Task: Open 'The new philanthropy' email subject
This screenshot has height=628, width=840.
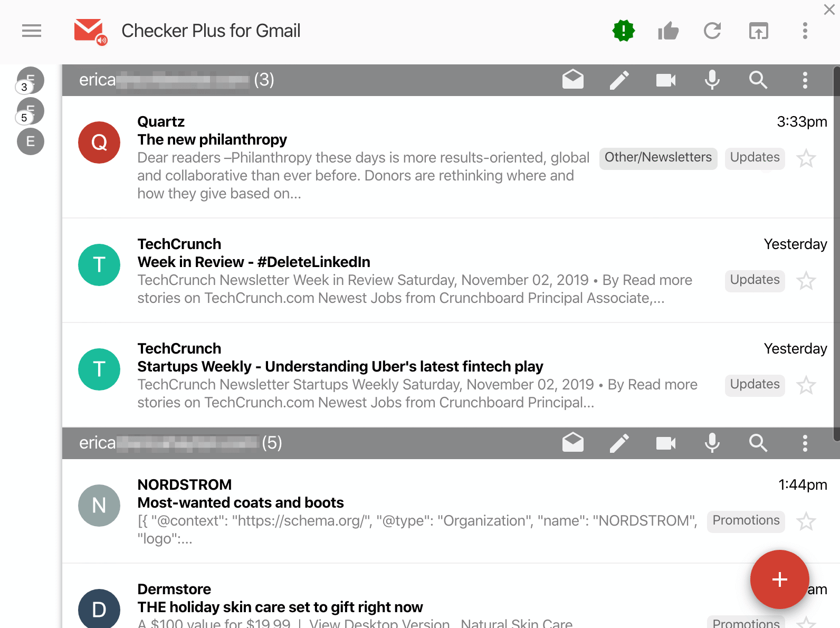Action: [x=212, y=140]
